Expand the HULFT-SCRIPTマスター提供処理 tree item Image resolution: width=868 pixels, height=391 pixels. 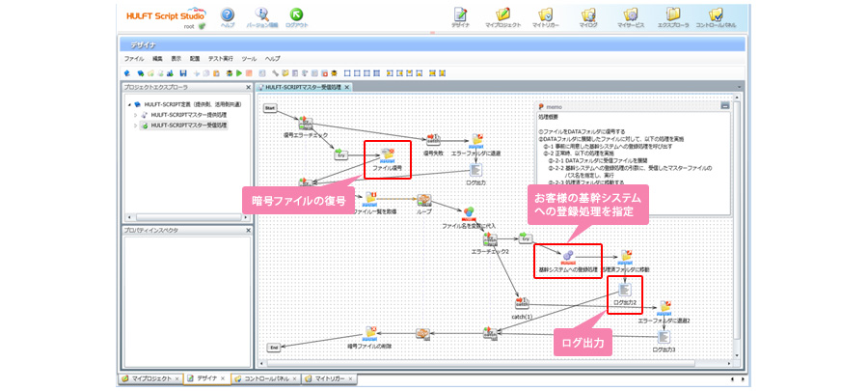pos(136,115)
